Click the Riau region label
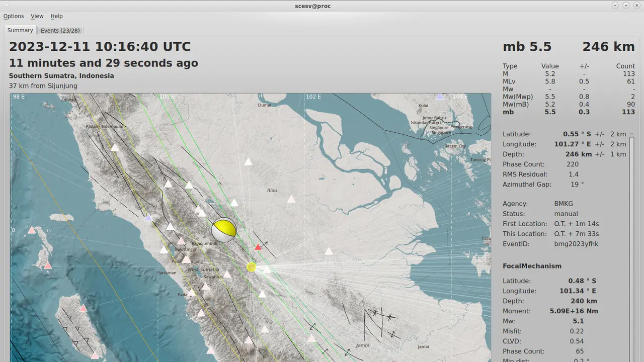 pos(272,191)
